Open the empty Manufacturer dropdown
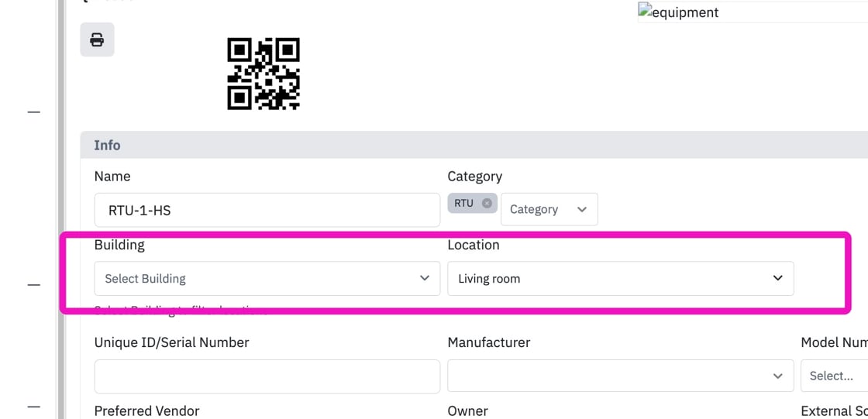The width and height of the screenshot is (868, 419). [621, 376]
